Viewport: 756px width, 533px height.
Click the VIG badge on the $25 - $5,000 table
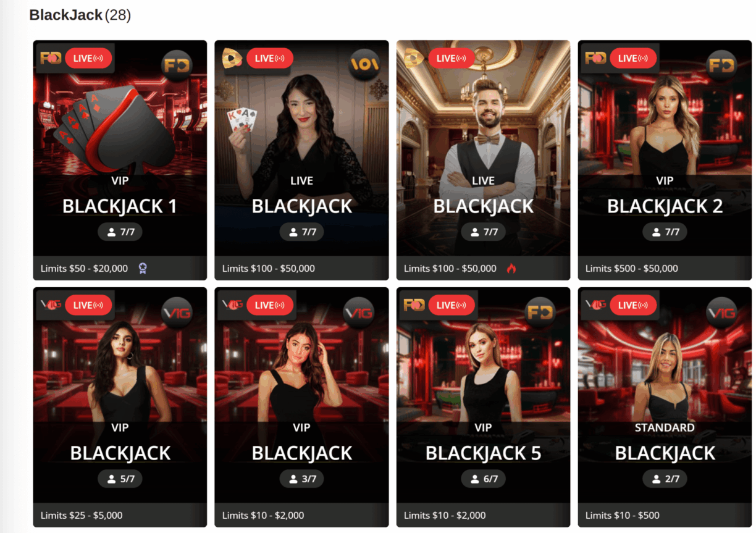177,312
